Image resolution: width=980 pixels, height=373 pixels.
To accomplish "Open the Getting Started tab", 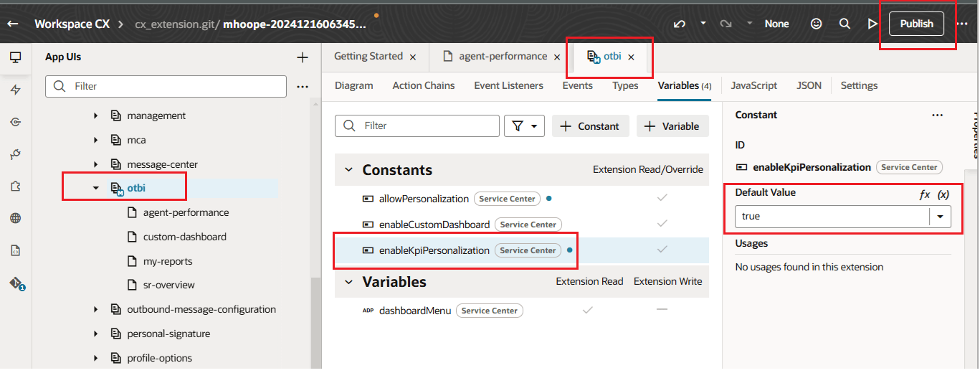I will tap(368, 56).
